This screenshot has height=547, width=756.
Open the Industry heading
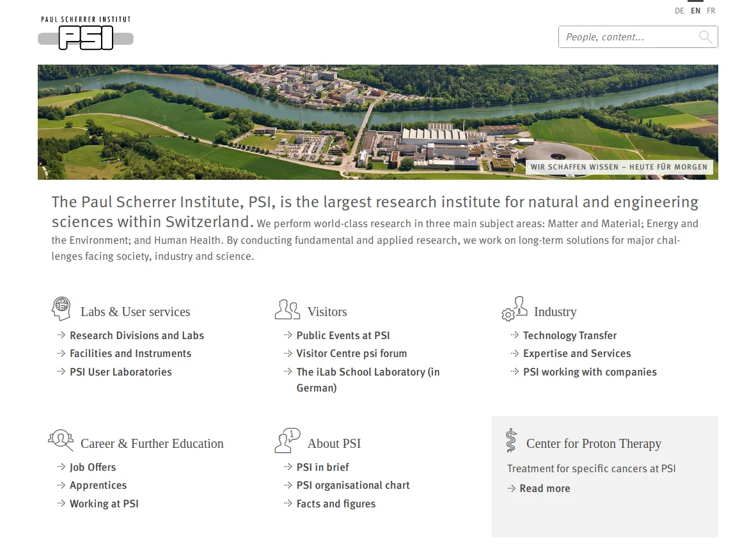(x=555, y=312)
